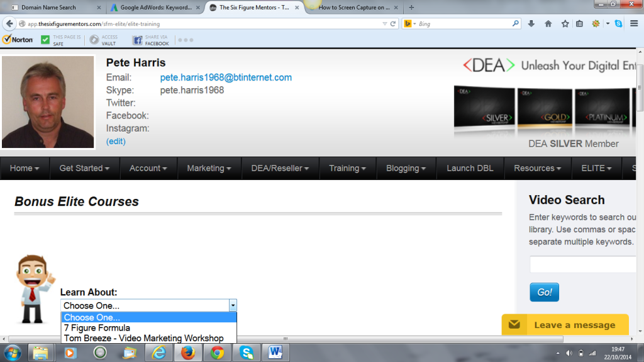Expand the Account menu

point(148,168)
